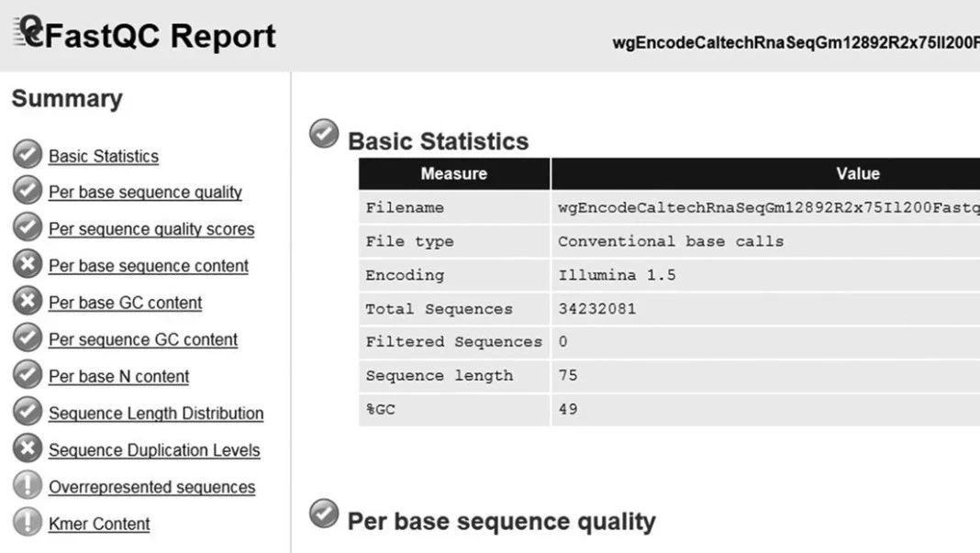Navigate to Per base N content
This screenshot has height=553, width=980.
pos(118,376)
